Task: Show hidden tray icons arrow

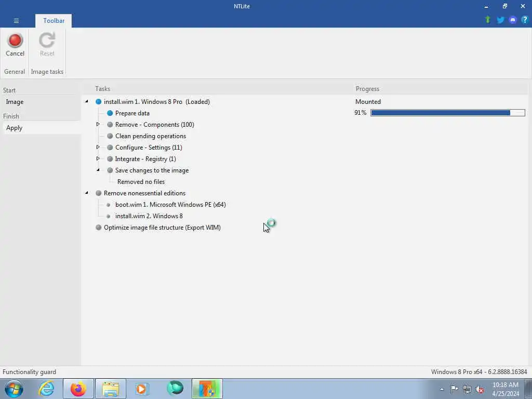Action: coord(442,390)
